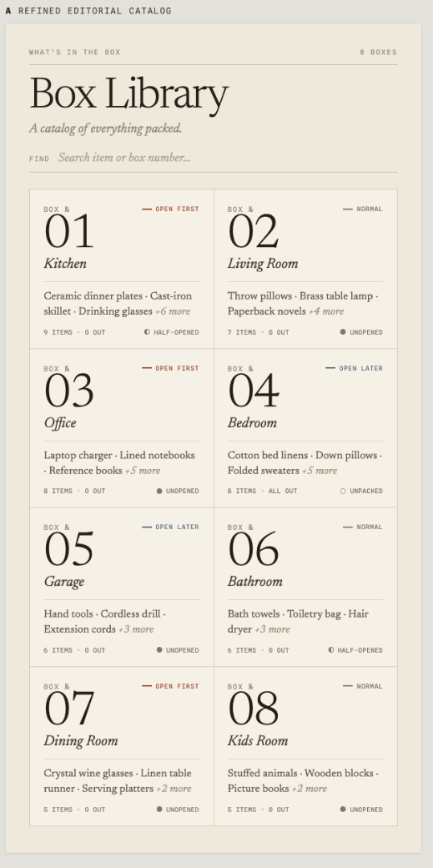Viewport: 433px width, 868px height.
Task: Open Box 04 Bedroom card title
Action: click(x=252, y=423)
